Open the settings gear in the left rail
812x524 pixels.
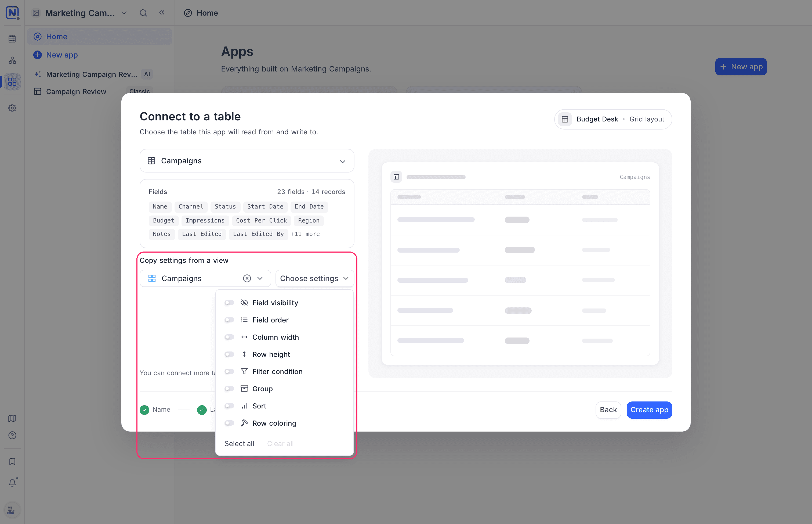click(x=12, y=108)
